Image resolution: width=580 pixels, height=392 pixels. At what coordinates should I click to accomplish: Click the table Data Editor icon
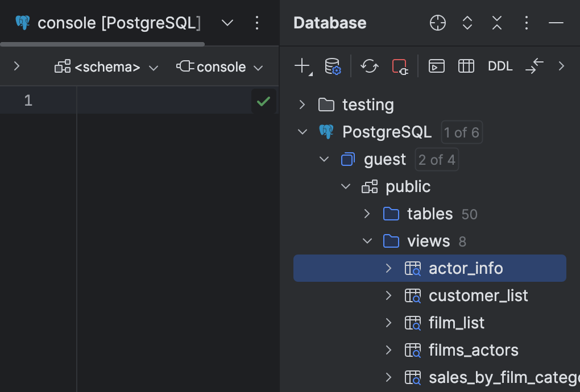tap(466, 66)
